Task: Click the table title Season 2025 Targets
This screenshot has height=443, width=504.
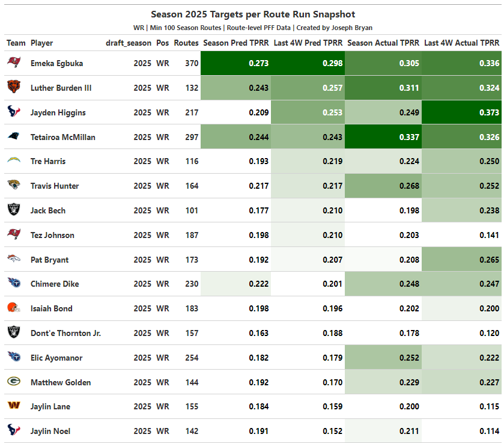Action: 253,14
